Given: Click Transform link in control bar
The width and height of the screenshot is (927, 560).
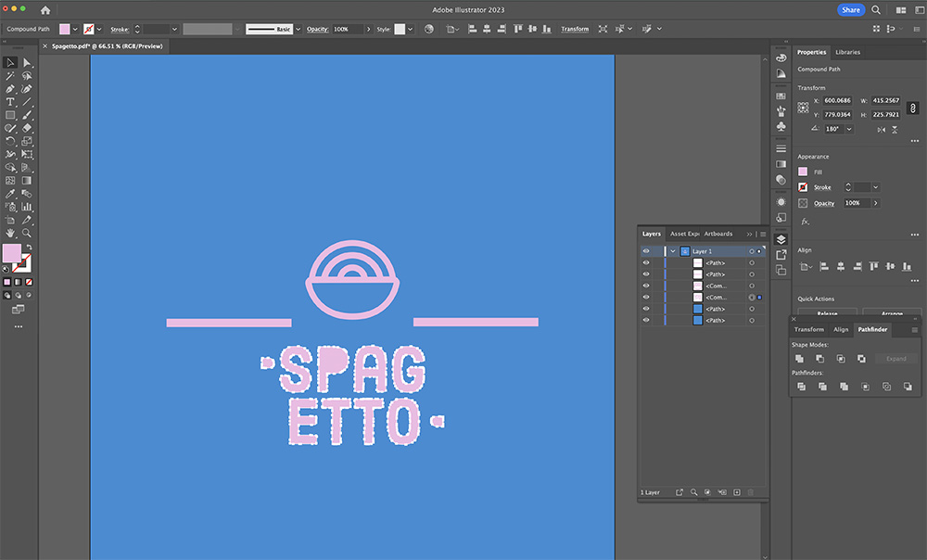Looking at the screenshot, I should 575,29.
